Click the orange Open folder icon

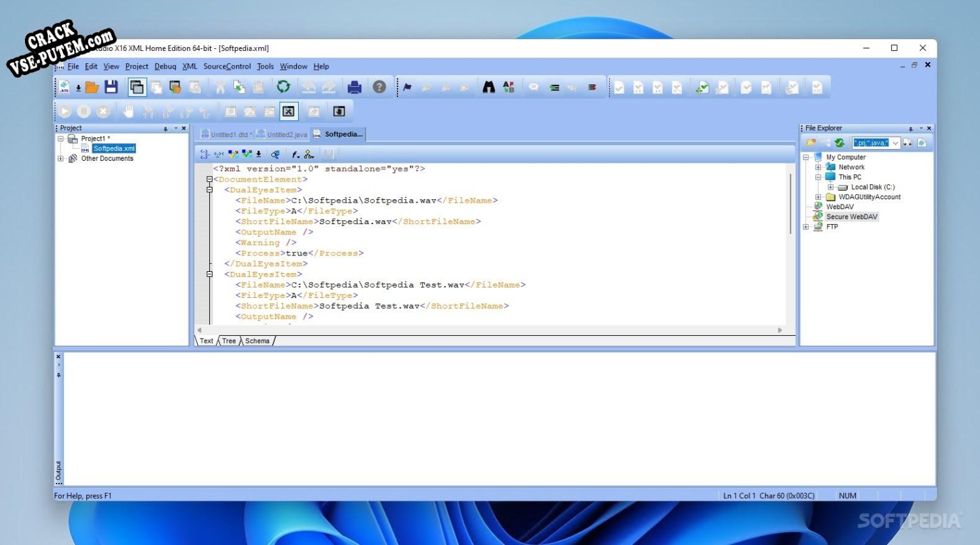pos(92,87)
